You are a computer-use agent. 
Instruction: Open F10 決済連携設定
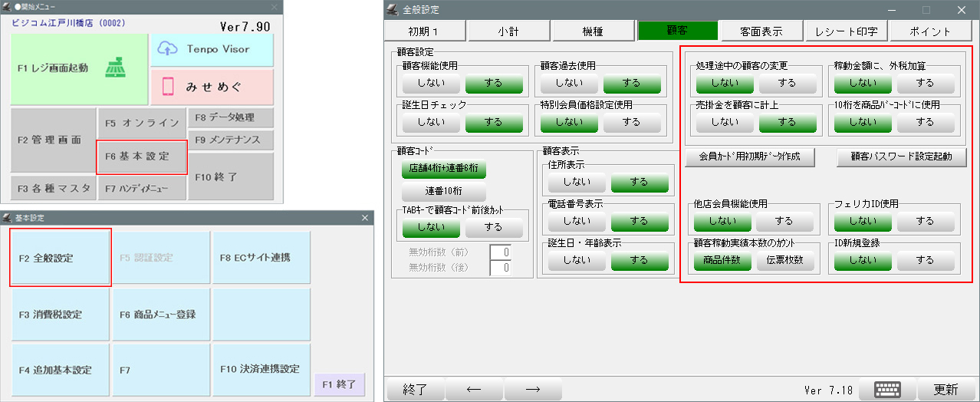pyautogui.click(x=261, y=370)
